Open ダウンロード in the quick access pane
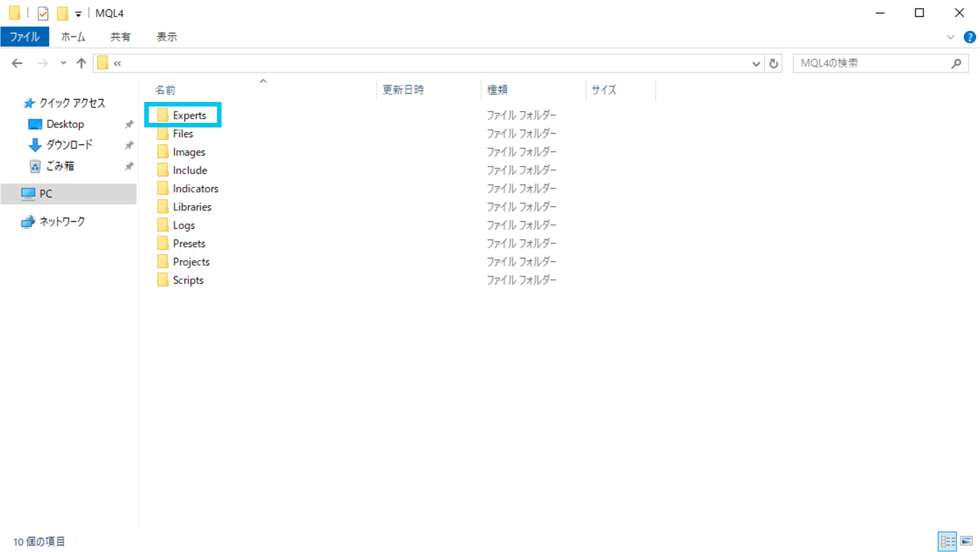This screenshot has width=980, height=552. coord(69,145)
